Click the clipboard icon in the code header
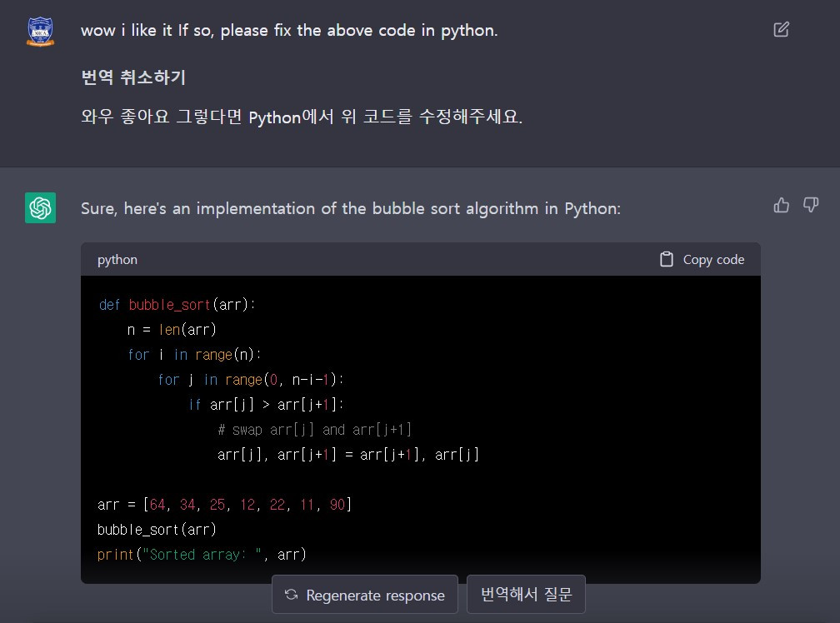840x623 pixels. 666,259
